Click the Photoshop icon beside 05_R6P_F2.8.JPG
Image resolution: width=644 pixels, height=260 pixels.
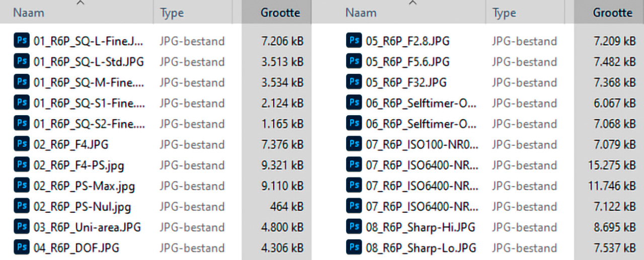click(354, 41)
